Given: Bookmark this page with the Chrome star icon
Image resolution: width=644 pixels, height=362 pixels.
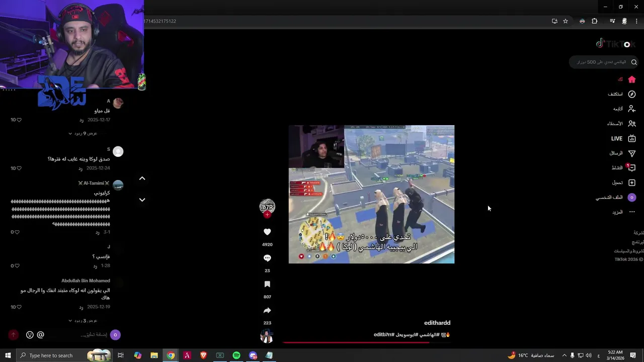Looking at the screenshot, I should (x=566, y=21).
